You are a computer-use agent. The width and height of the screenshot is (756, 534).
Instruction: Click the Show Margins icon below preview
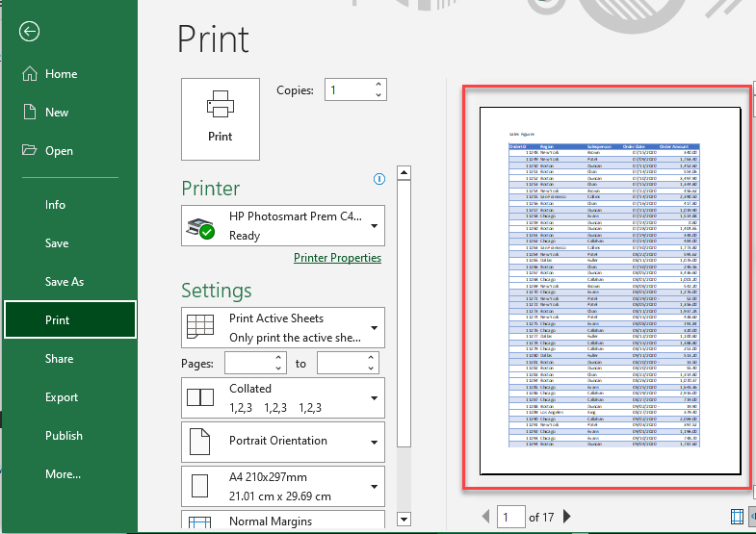(738, 518)
